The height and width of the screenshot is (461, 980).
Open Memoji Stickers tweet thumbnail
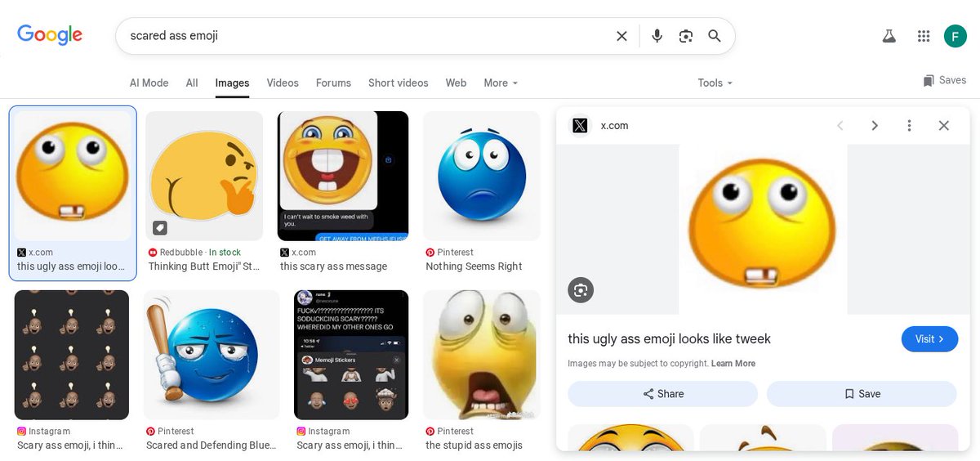tap(351, 355)
